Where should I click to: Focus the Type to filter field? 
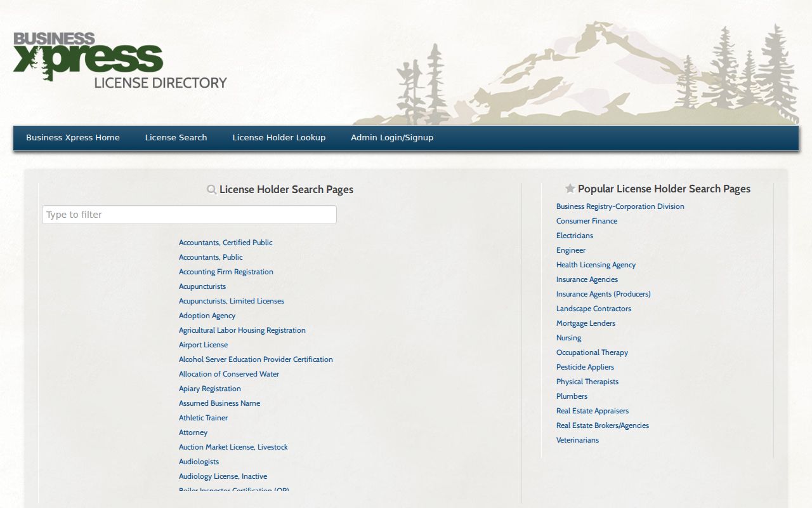tap(189, 215)
